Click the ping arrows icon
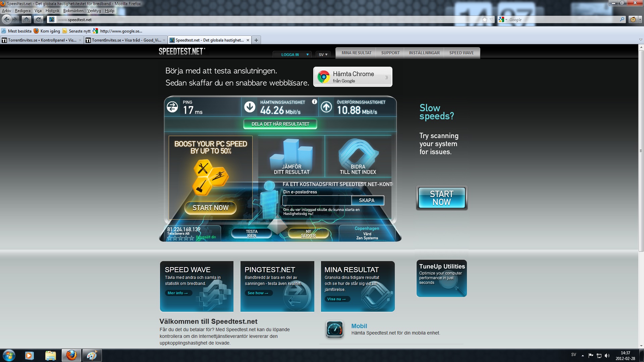 point(172,107)
